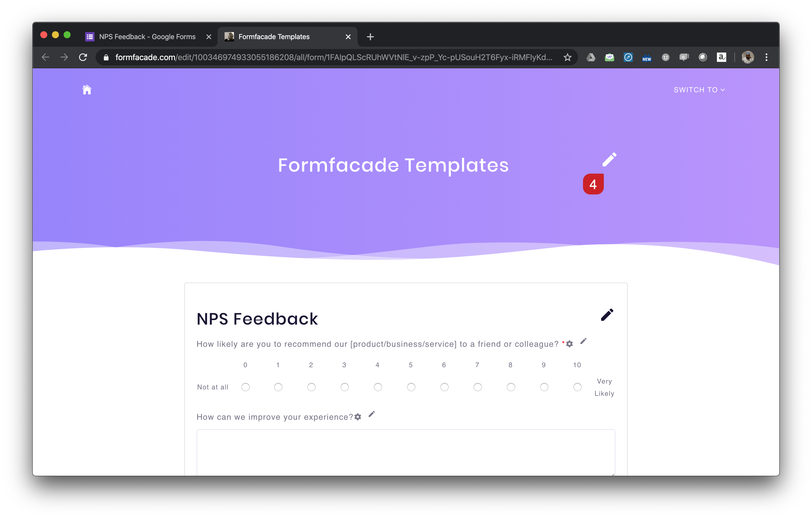The width and height of the screenshot is (812, 519).
Task: Choose rating 5 on the NPS scale
Action: click(x=411, y=387)
